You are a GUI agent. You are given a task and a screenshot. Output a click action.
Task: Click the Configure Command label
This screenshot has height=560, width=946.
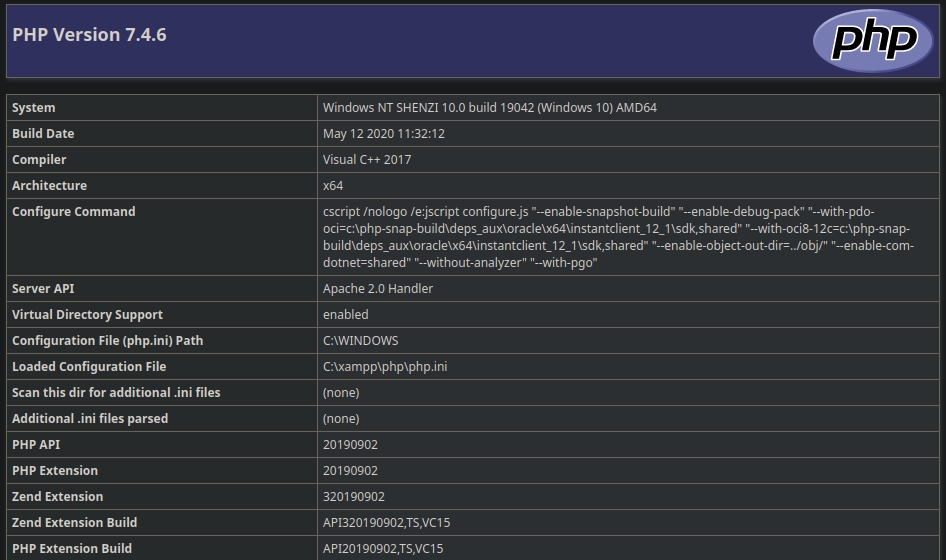73,212
